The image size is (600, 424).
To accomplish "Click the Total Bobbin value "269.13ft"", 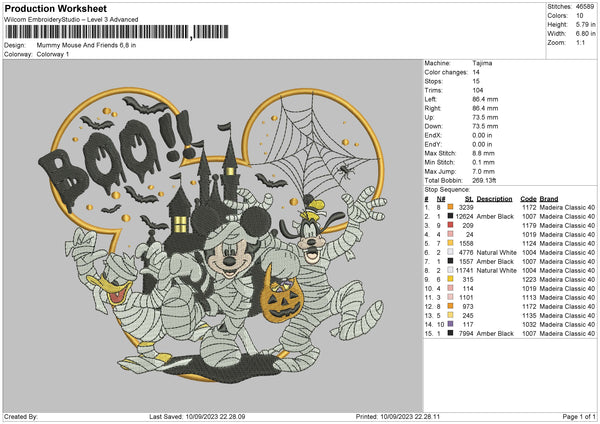I will 484,180.
